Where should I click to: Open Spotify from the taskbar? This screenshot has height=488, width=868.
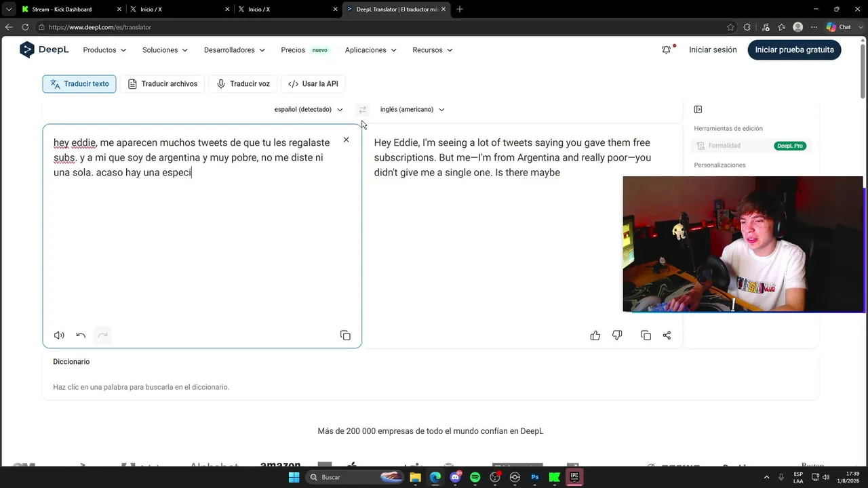[475, 477]
